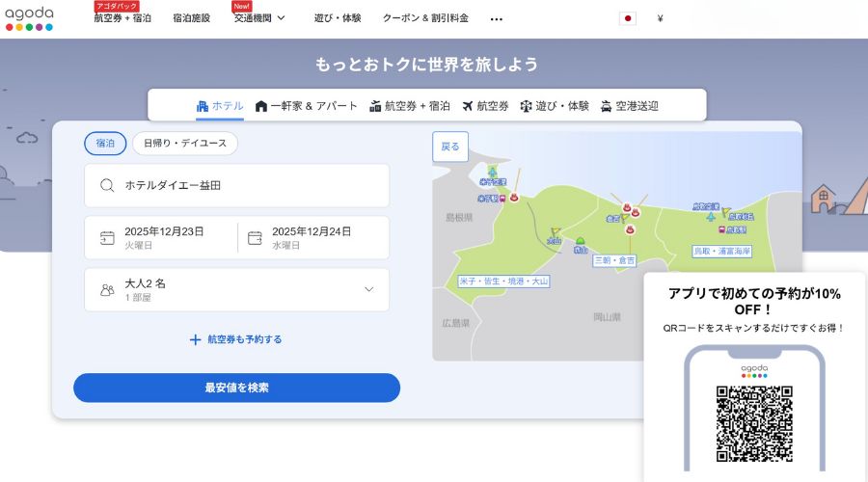Image resolution: width=868 pixels, height=482 pixels.
Task: Expand the 交通機関 dropdown menu
Action: [x=259, y=18]
